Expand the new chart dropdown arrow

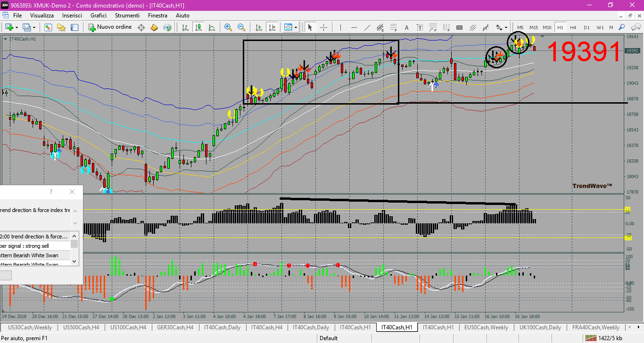pyautogui.click(x=17, y=27)
